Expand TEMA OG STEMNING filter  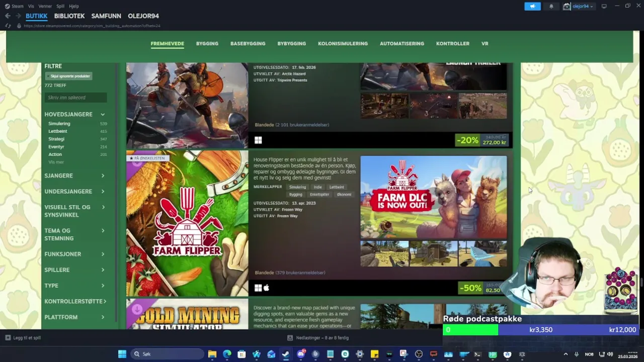point(74,234)
